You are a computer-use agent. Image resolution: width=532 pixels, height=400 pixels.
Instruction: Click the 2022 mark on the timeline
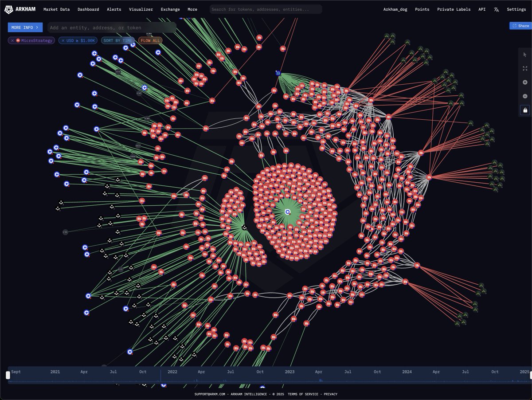coord(172,372)
